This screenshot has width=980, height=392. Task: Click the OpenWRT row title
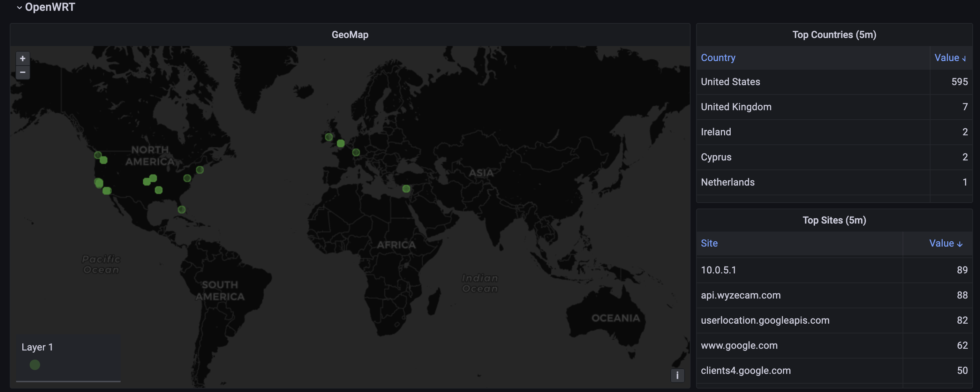tap(50, 7)
